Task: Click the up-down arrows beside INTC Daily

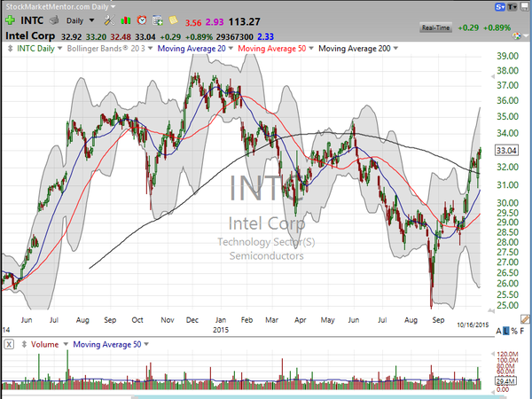Action: point(10,49)
